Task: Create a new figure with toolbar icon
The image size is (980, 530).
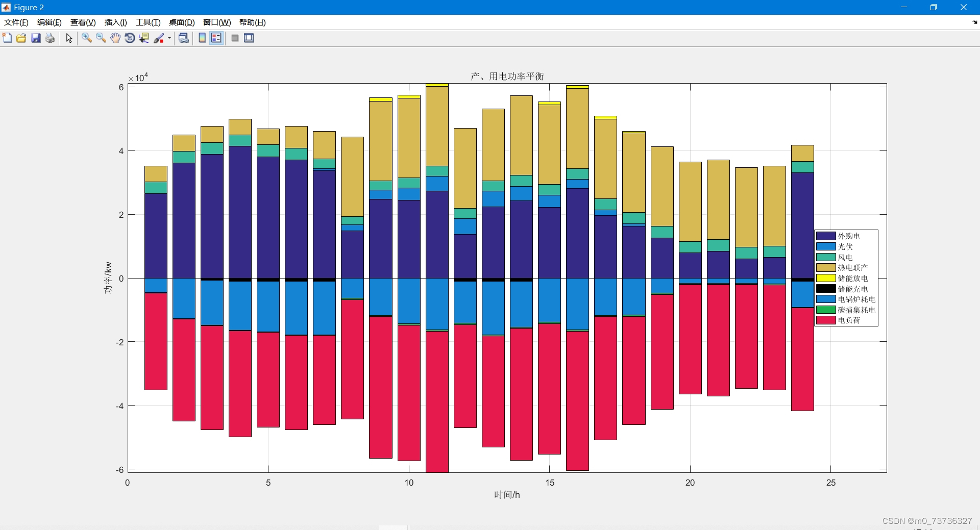Action: [7, 38]
